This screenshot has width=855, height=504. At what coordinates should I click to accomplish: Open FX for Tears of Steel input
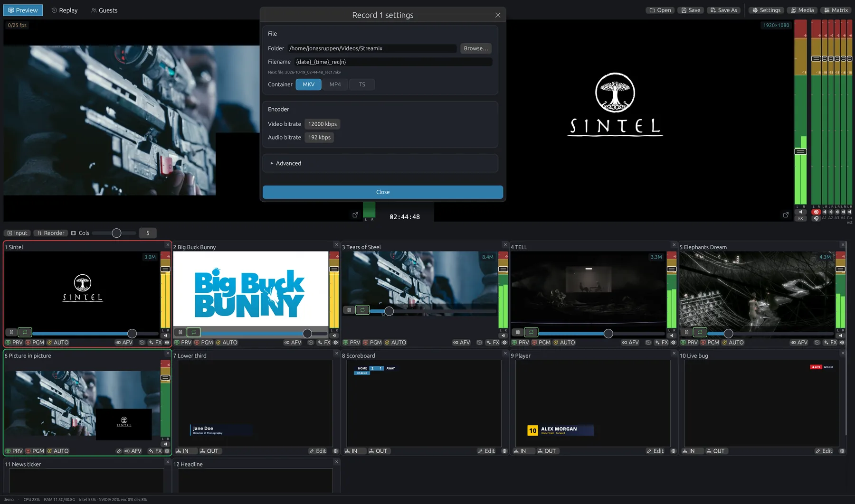tap(493, 343)
